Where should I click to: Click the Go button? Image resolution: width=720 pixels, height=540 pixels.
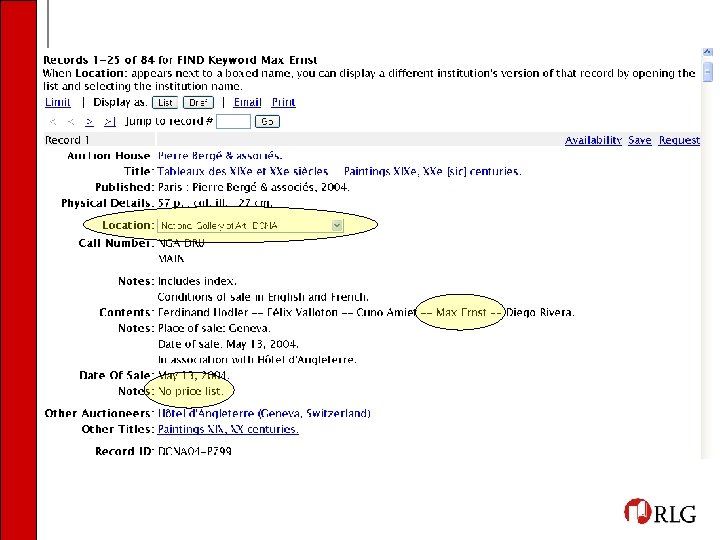pyautogui.click(x=267, y=122)
